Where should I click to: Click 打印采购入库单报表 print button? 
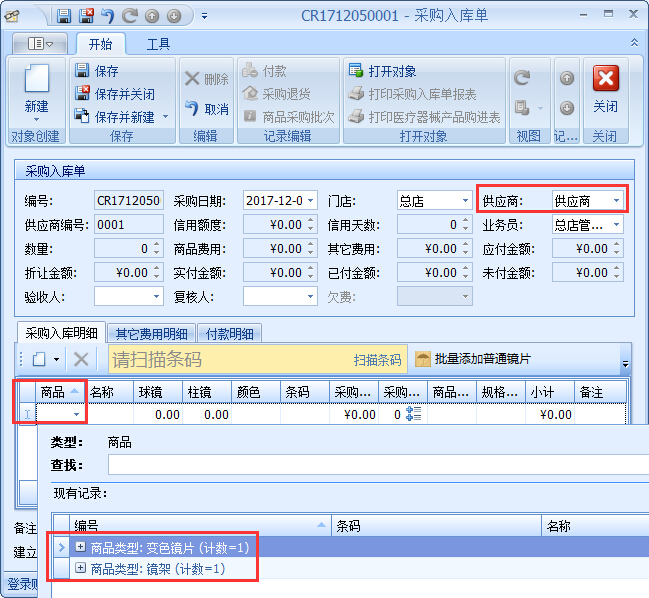pos(412,94)
